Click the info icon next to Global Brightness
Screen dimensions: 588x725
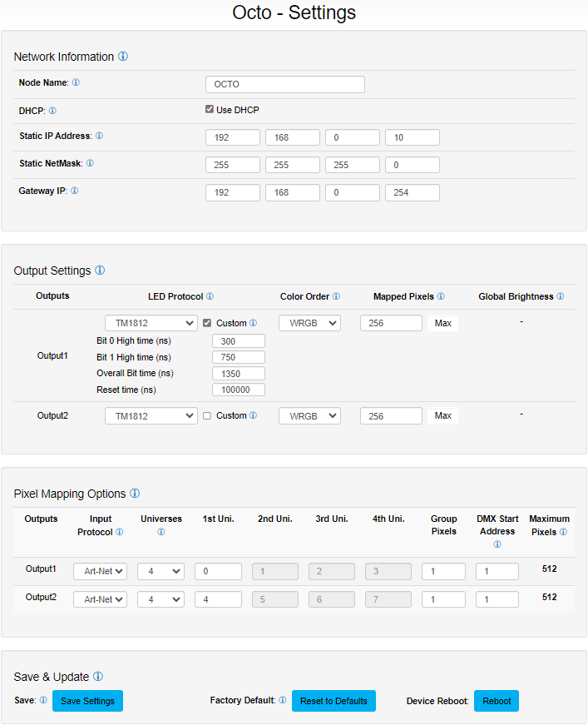pos(561,296)
